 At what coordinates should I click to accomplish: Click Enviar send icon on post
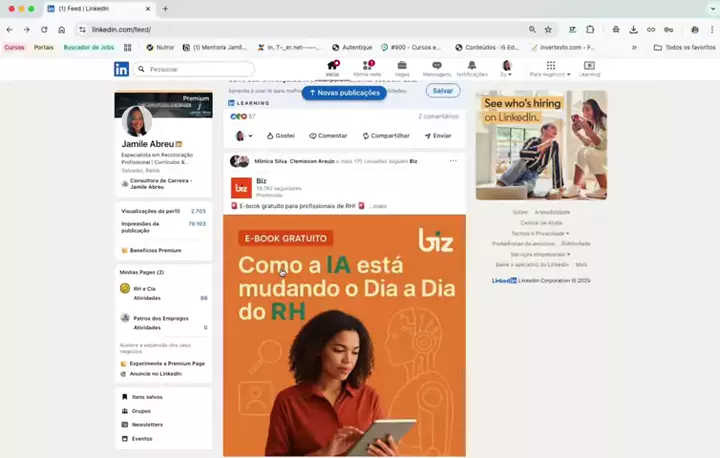point(437,135)
